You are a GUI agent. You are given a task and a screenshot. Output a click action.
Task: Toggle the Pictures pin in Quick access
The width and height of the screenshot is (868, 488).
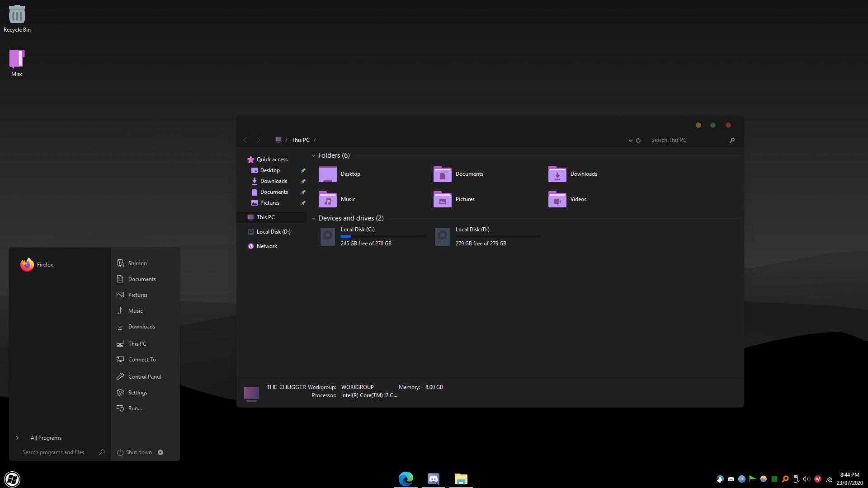coord(302,202)
